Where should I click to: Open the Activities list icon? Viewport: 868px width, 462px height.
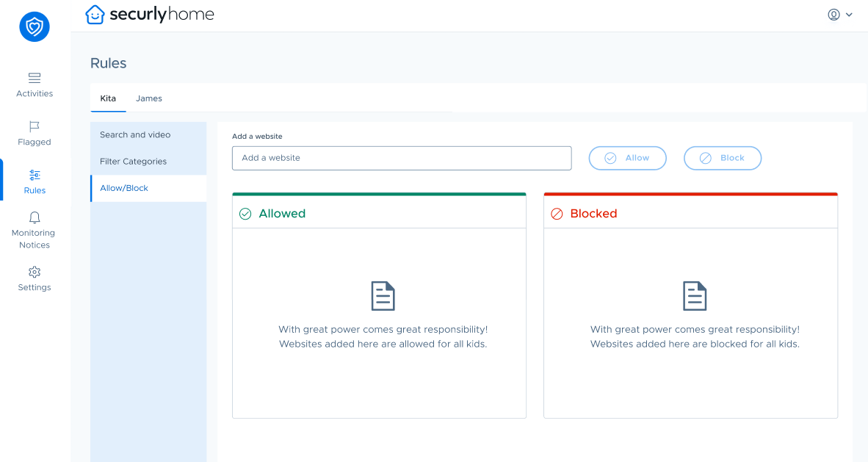tap(35, 78)
